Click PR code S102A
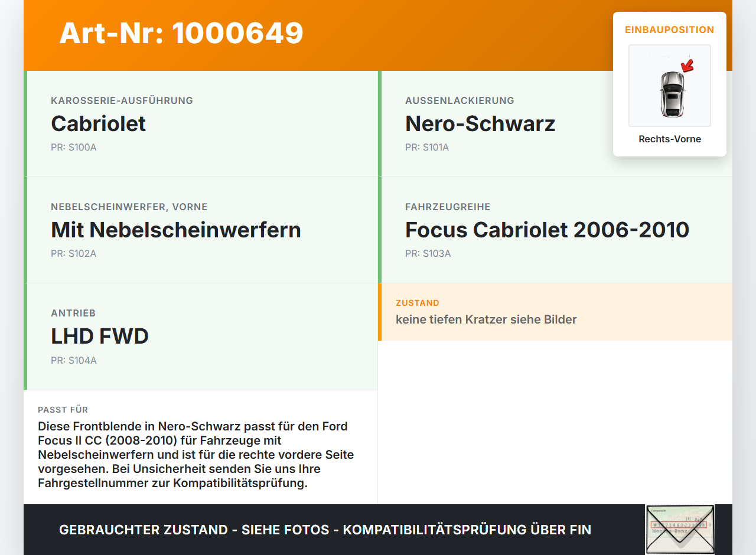 (x=74, y=254)
